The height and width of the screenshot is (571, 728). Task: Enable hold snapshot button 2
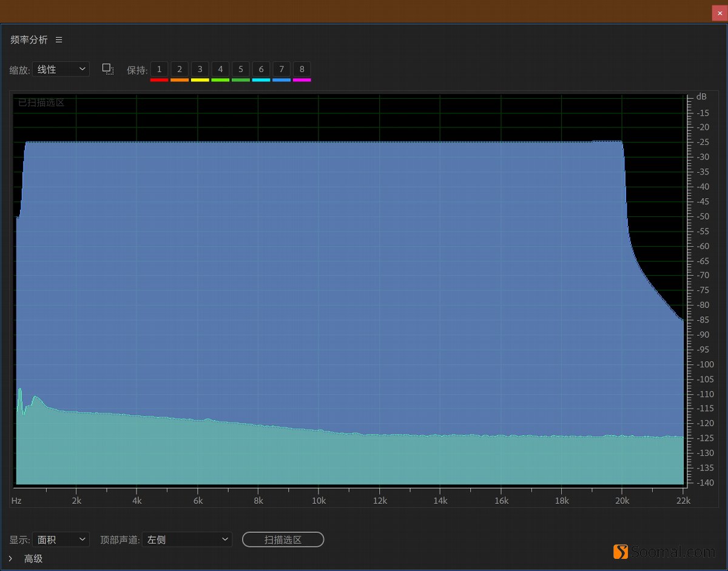[180, 69]
